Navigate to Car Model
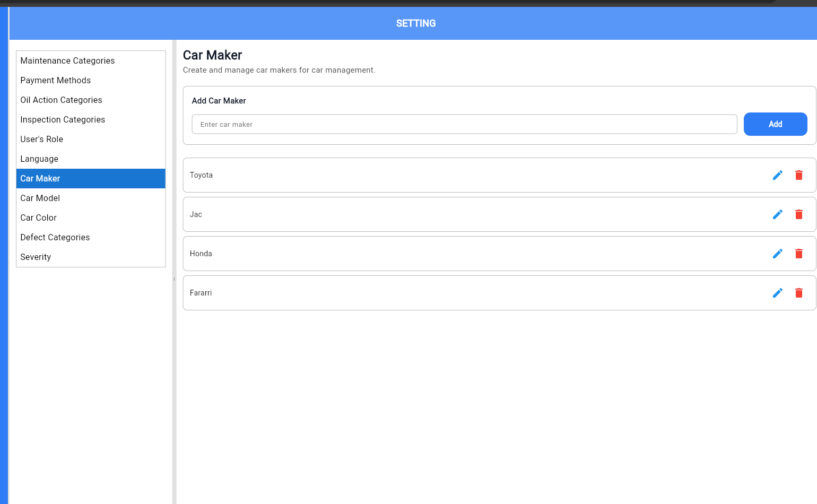Image resolution: width=817 pixels, height=504 pixels. click(40, 198)
